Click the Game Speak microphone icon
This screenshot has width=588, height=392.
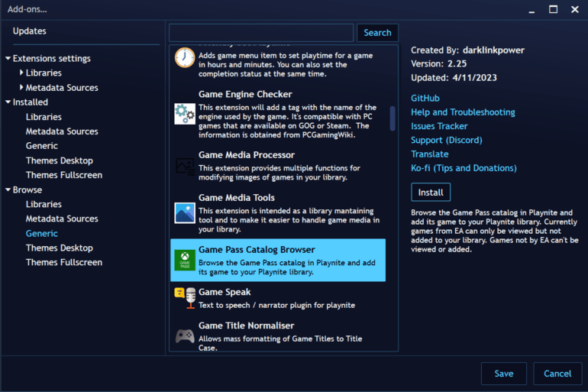pos(185,298)
